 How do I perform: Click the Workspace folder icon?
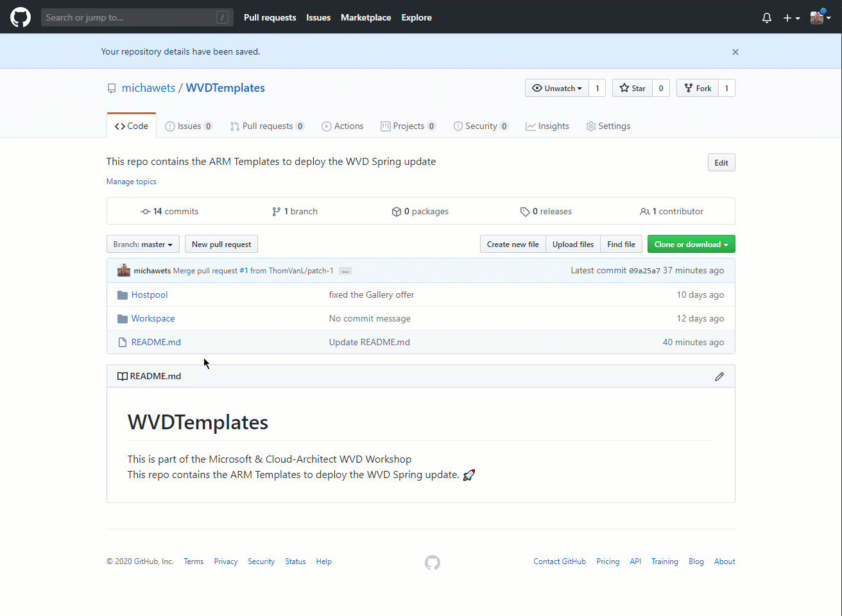123,319
